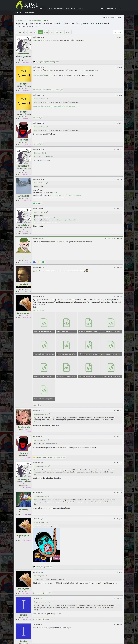Open the Forums menu item
138x644 pixels.
pyautogui.click(x=42, y=8)
